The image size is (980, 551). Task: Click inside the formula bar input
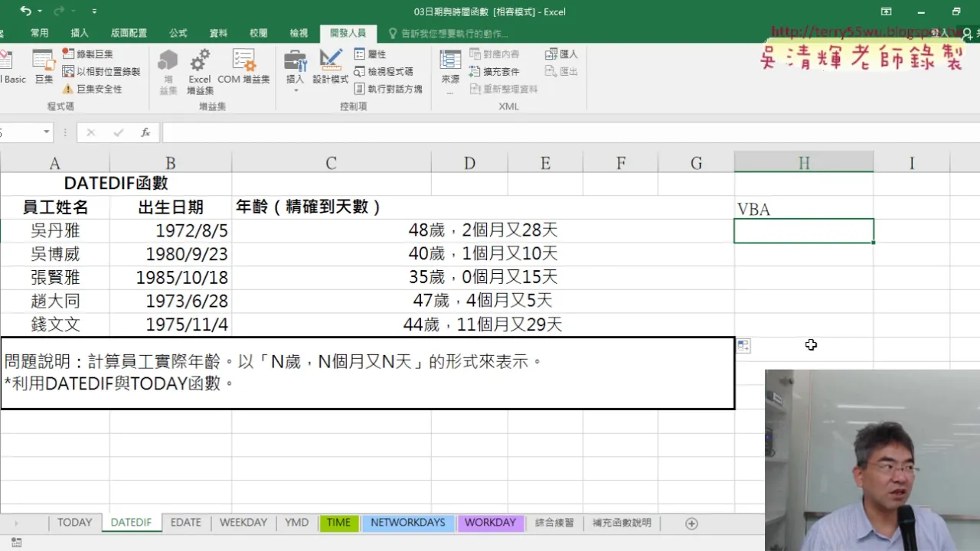570,132
